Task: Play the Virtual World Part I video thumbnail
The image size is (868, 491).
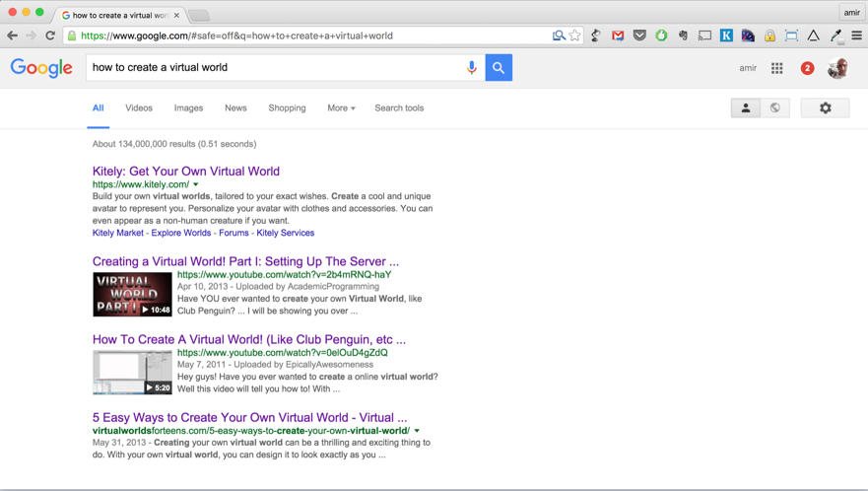Action: (x=132, y=294)
